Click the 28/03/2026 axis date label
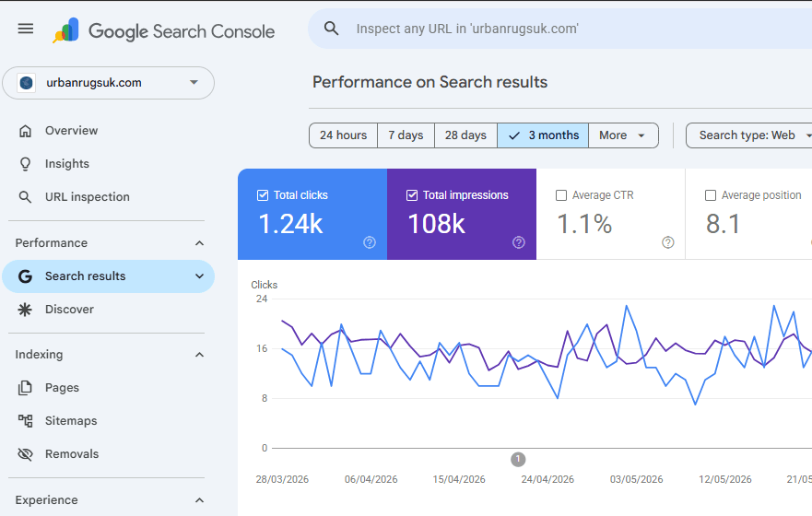Viewport: 812px width, 516px height. point(282,480)
